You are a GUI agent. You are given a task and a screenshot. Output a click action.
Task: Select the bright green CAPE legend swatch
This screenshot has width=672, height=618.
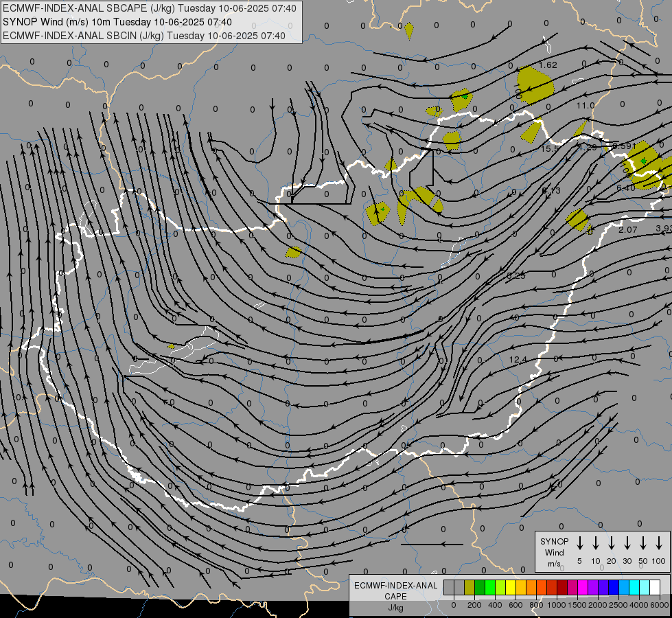[490, 587]
